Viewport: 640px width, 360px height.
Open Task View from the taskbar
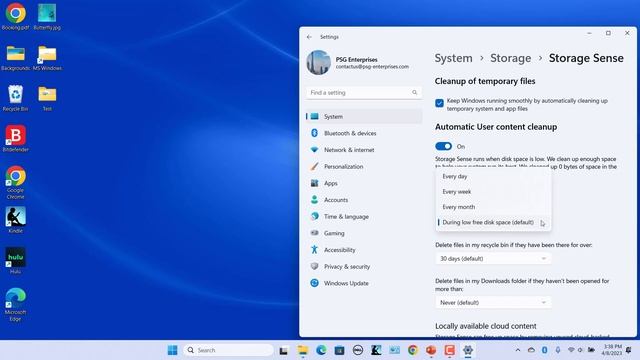coord(284,350)
